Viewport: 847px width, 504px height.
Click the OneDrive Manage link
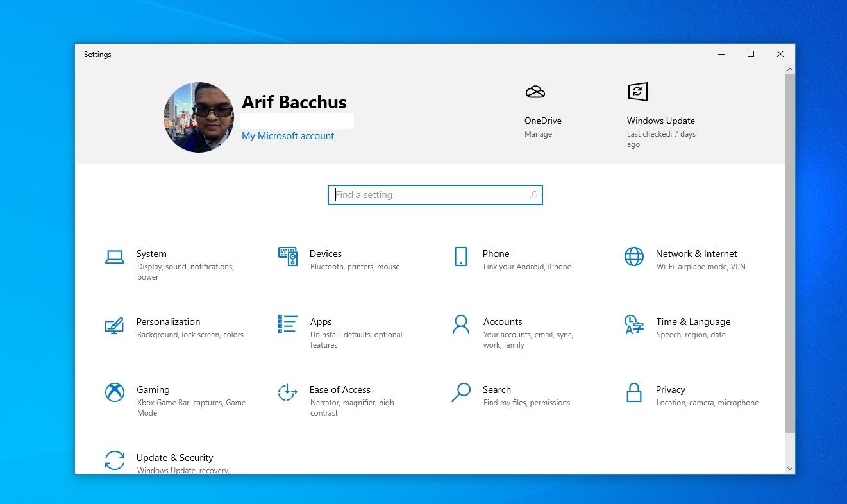pos(538,134)
